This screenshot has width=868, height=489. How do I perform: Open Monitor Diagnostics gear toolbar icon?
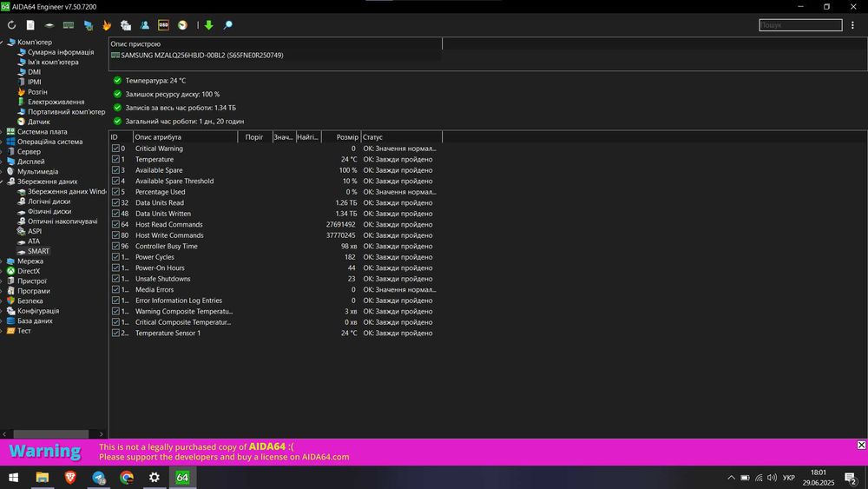(126, 25)
